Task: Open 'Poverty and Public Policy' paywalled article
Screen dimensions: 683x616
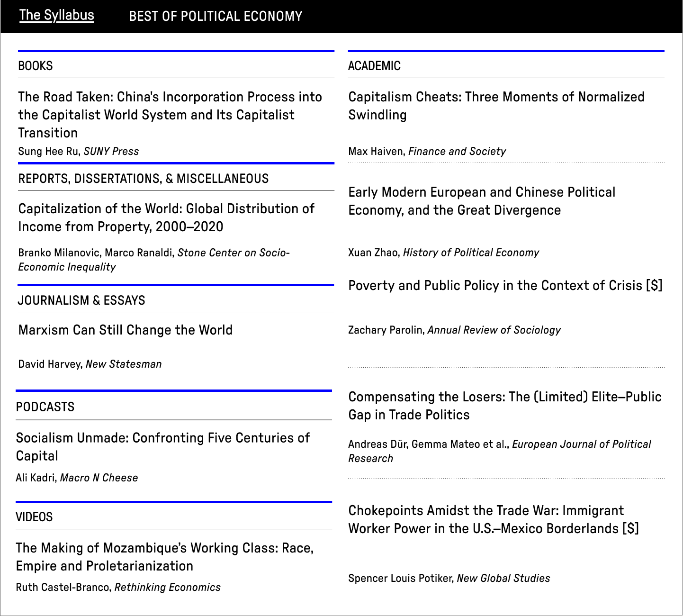Action: [x=505, y=285]
